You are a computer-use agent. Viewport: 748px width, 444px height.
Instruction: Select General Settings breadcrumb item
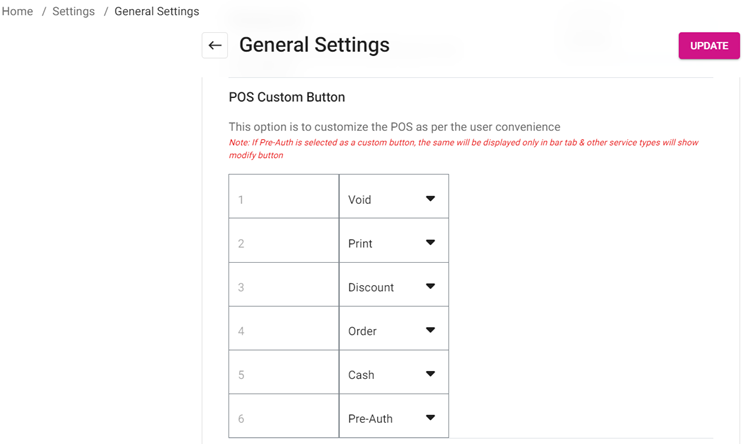click(157, 12)
